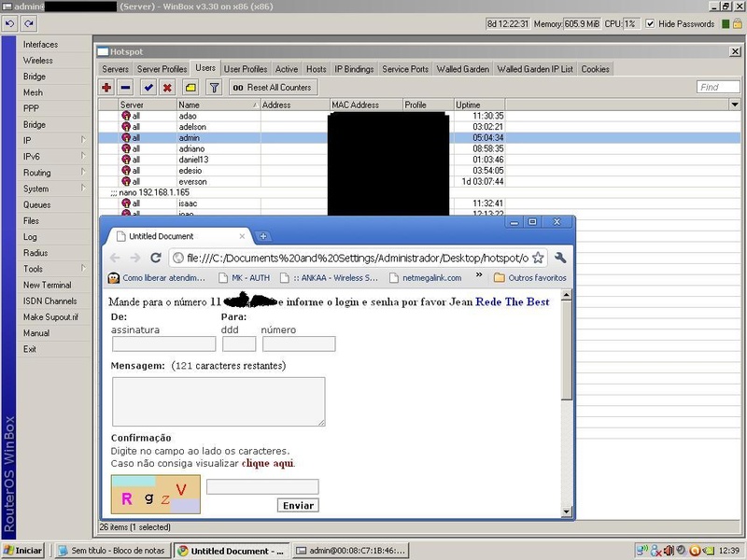
Task: Switch to the Server Profiles tab
Action: click(x=162, y=69)
